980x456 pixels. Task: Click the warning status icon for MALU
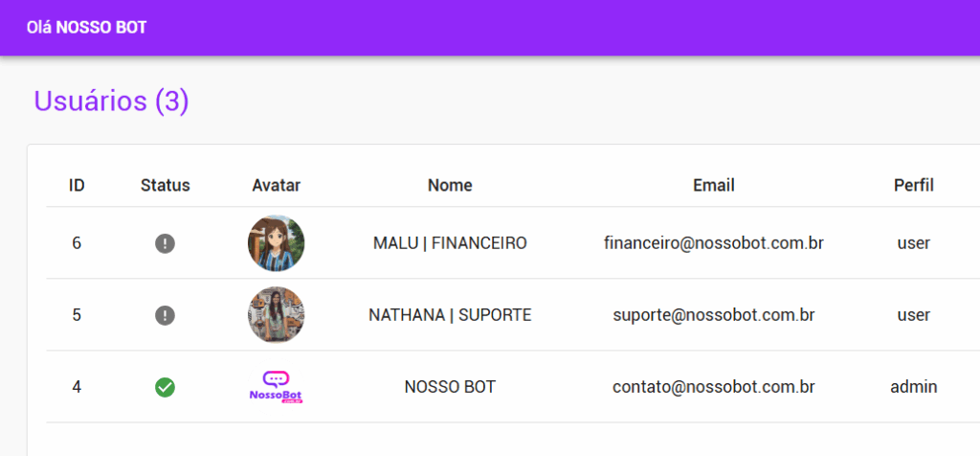[x=165, y=243]
